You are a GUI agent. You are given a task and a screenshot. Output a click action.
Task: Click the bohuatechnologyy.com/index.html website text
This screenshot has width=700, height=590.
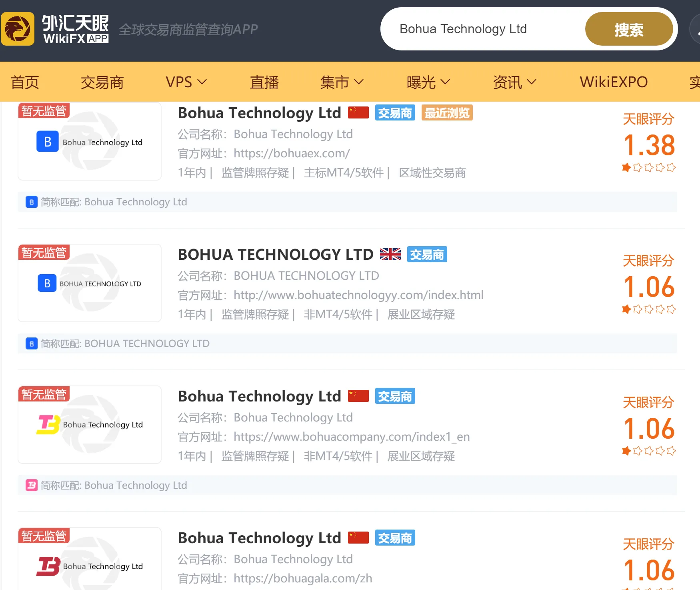(358, 295)
